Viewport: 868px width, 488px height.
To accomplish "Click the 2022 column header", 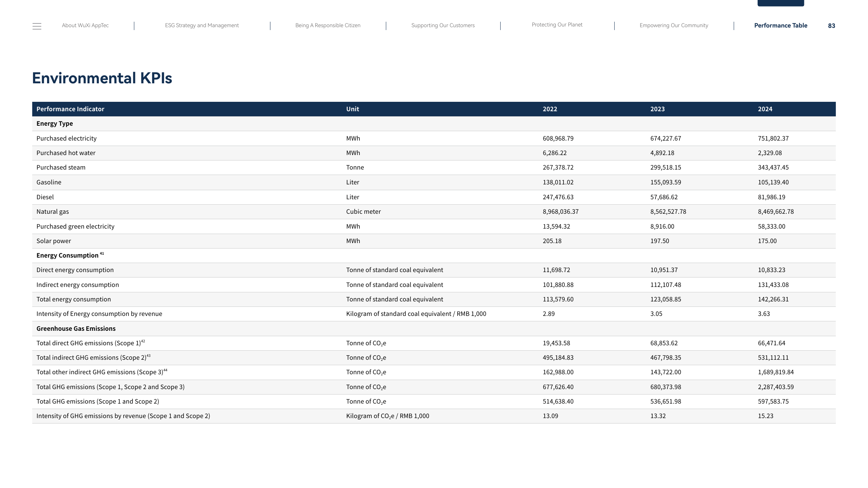I will [550, 109].
